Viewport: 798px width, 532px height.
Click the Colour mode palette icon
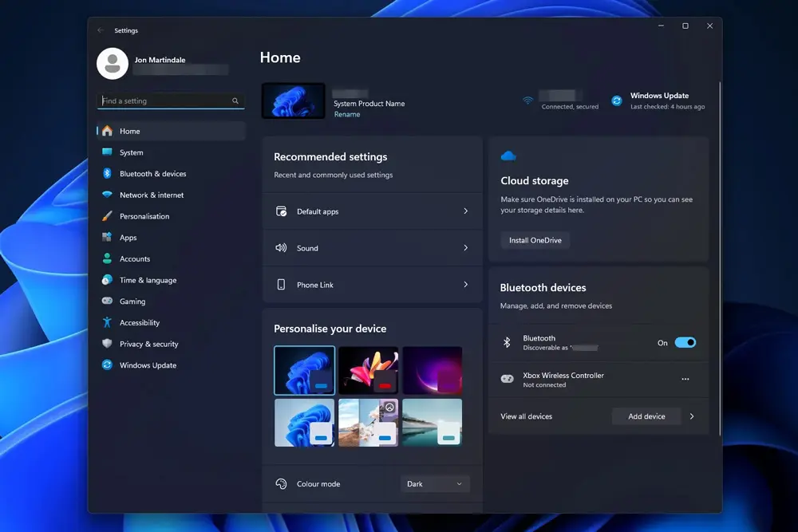[281, 483]
